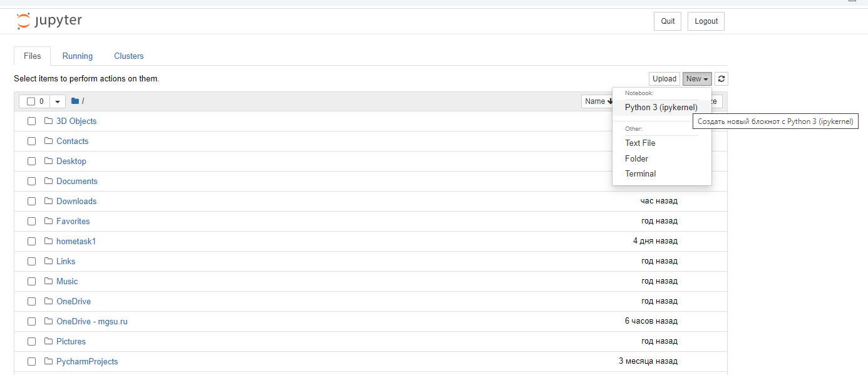Tick the checkbox next to Music
868x375 pixels.
coord(31,281)
